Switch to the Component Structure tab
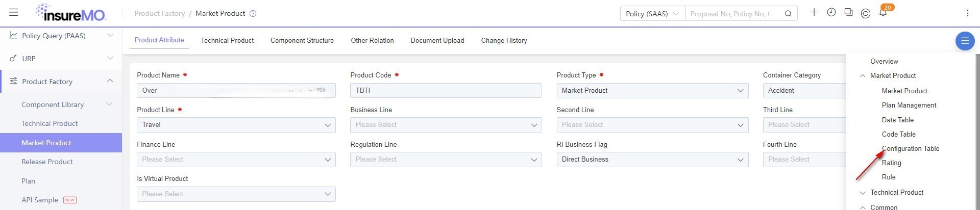The height and width of the screenshot is (210, 980). coord(302,41)
